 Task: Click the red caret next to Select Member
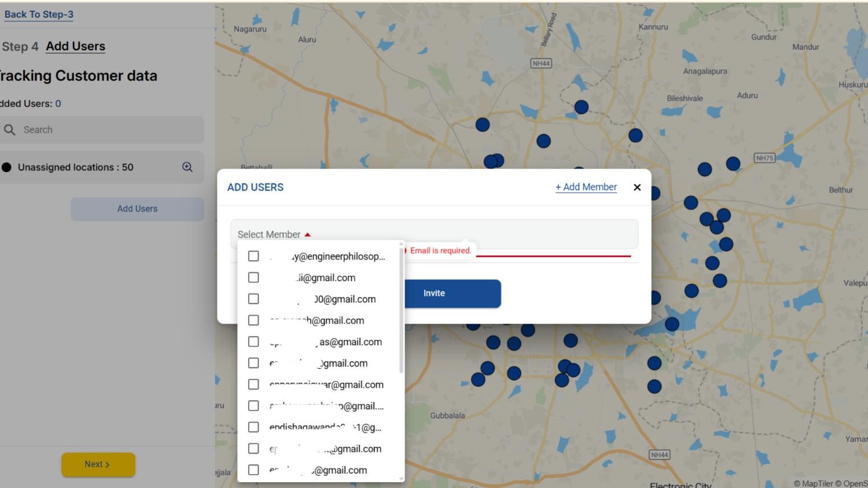308,235
